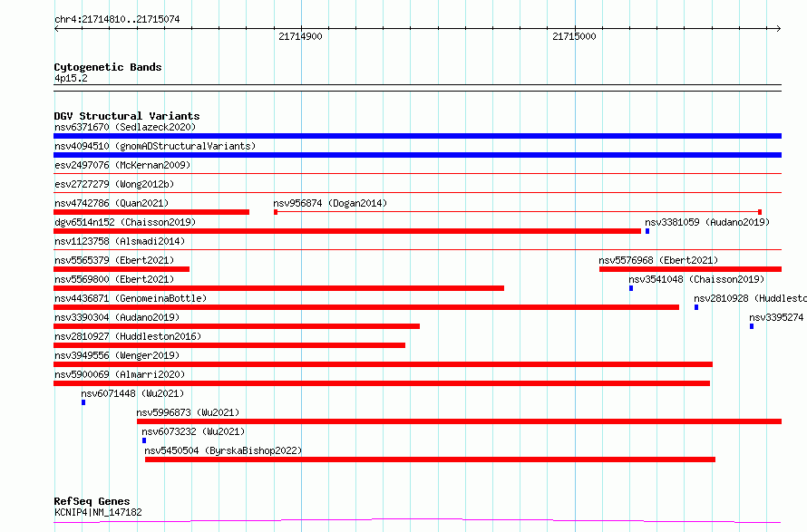The width and height of the screenshot is (807, 532).
Task: Click the small blue marker for nsv6073232
Action: pos(144,440)
